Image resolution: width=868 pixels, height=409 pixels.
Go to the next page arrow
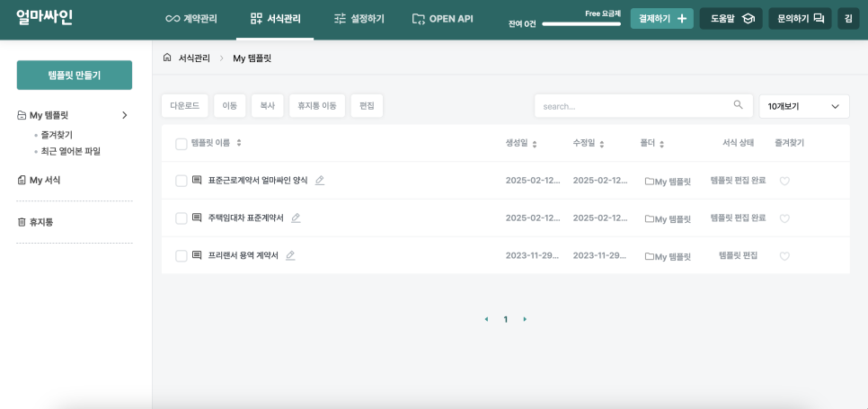click(525, 319)
